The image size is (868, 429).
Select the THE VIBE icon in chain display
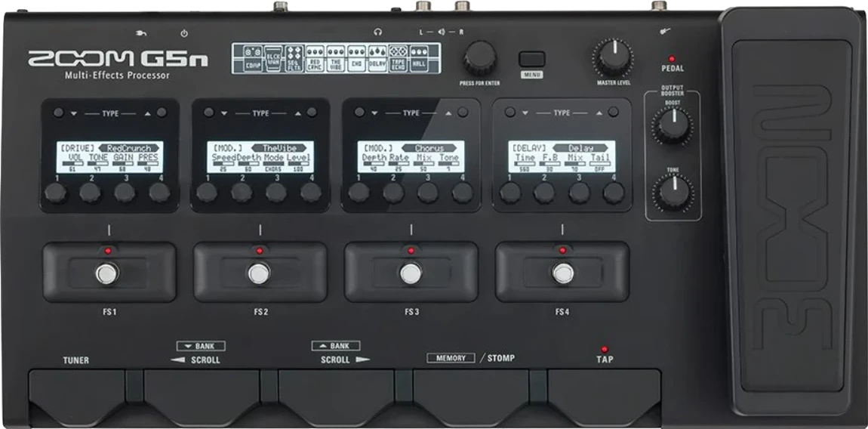[x=336, y=59]
